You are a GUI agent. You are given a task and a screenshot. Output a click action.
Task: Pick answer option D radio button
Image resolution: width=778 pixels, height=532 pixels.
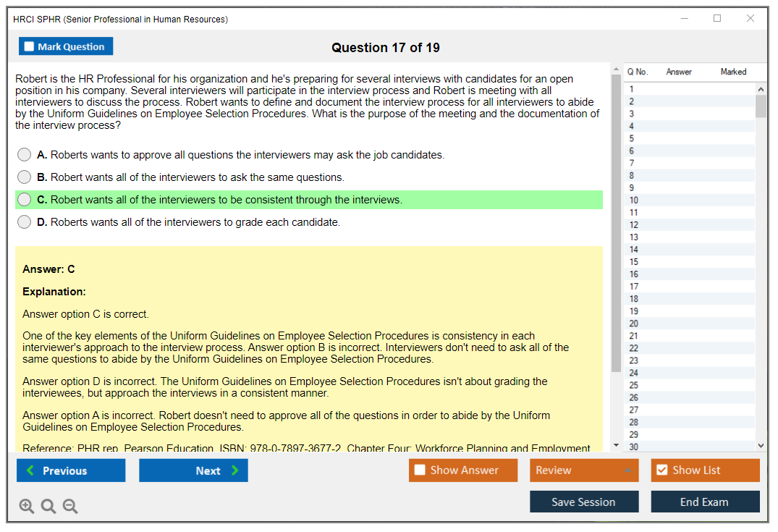pyautogui.click(x=25, y=222)
